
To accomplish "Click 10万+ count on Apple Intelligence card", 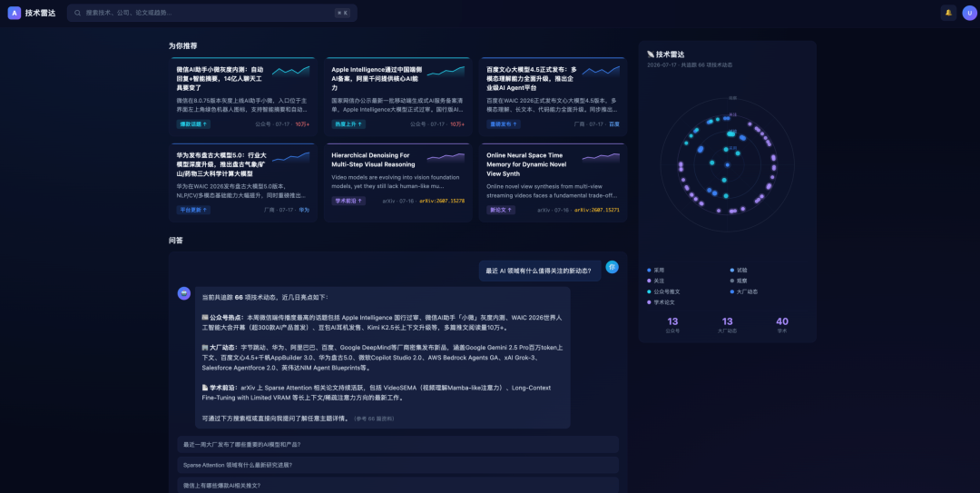I will point(457,124).
